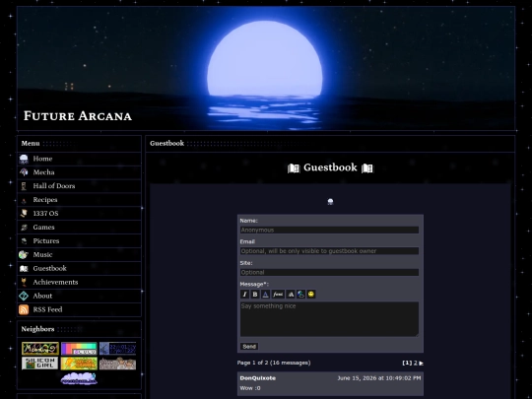Open the font style tool

(278, 295)
